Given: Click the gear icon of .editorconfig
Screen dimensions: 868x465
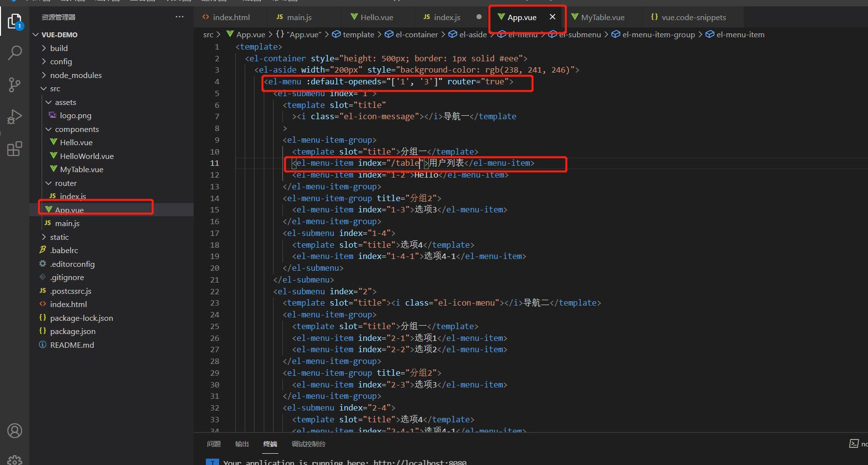Looking at the screenshot, I should [43, 263].
